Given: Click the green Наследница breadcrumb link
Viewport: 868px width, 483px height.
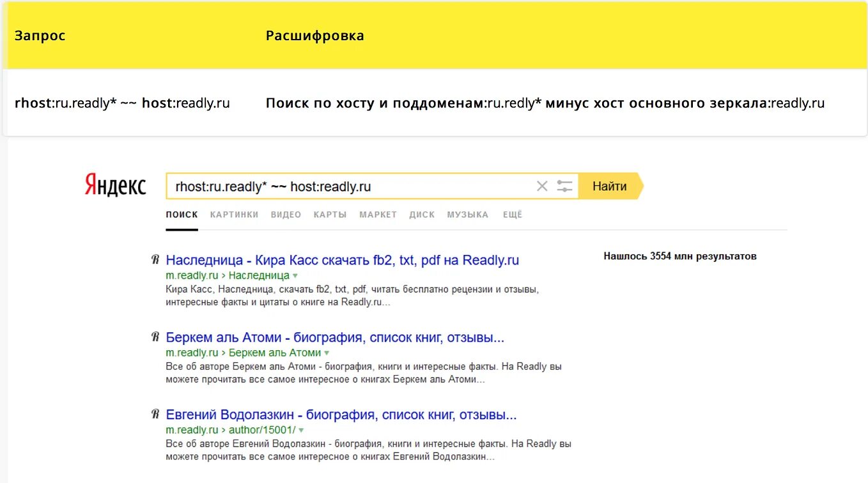Looking at the screenshot, I should click(259, 275).
